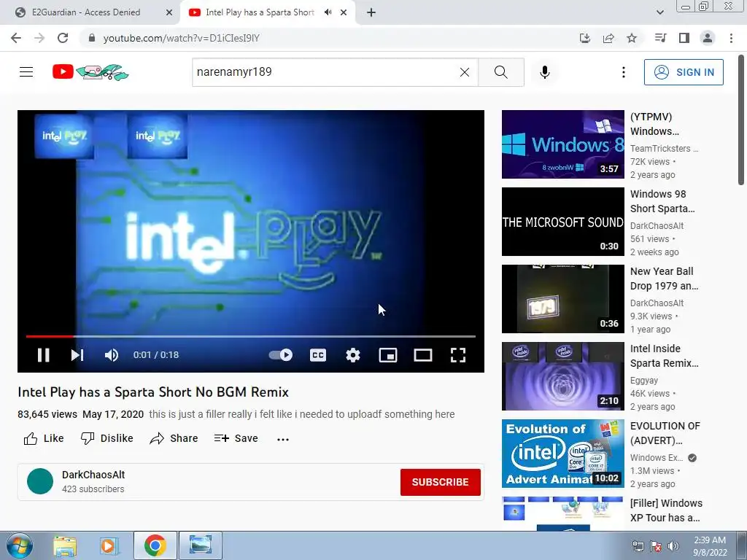This screenshot has height=560, width=747.
Task: Enable miniplayer mode
Action: click(x=388, y=355)
